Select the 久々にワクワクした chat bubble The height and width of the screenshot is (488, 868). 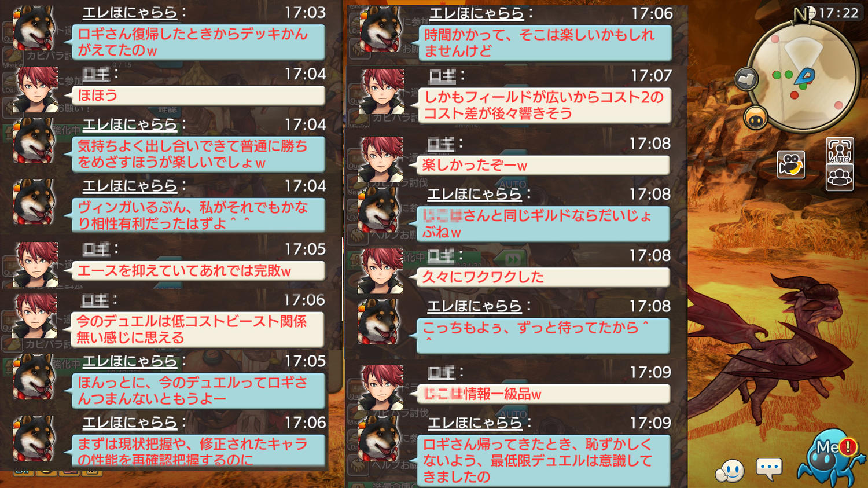[x=543, y=277]
